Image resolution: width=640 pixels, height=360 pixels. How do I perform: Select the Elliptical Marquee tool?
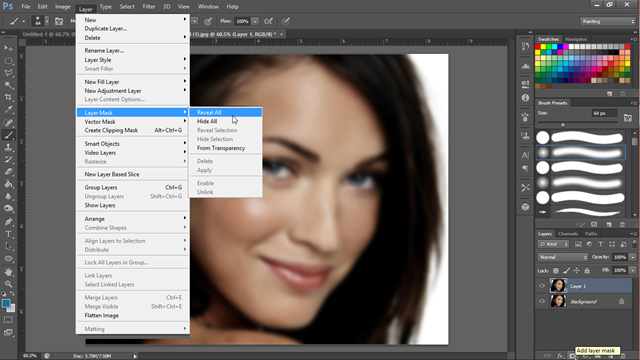click(x=8, y=61)
